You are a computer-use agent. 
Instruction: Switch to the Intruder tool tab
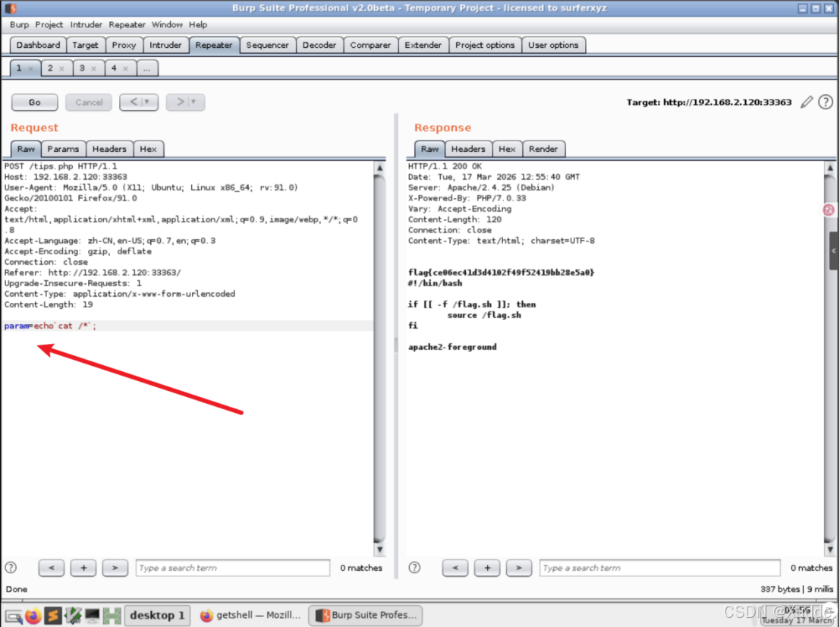point(165,45)
